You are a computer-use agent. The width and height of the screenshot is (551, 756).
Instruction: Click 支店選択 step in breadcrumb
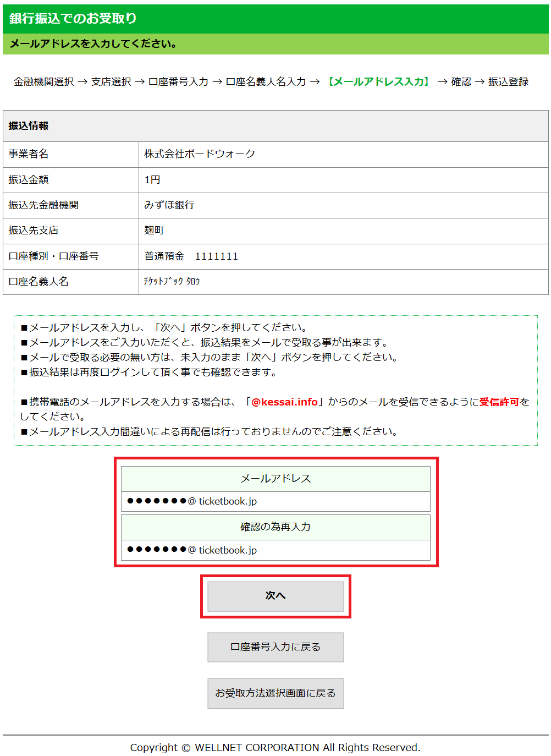point(111,82)
